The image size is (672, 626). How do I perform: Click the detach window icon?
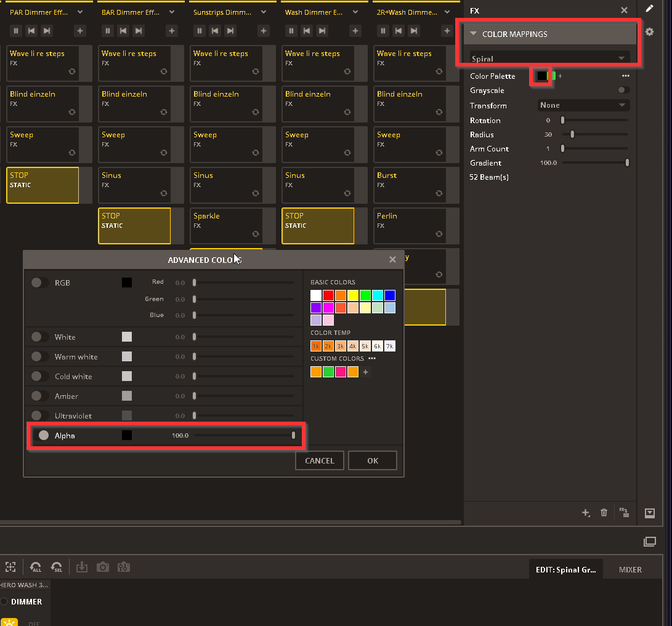pyautogui.click(x=650, y=542)
